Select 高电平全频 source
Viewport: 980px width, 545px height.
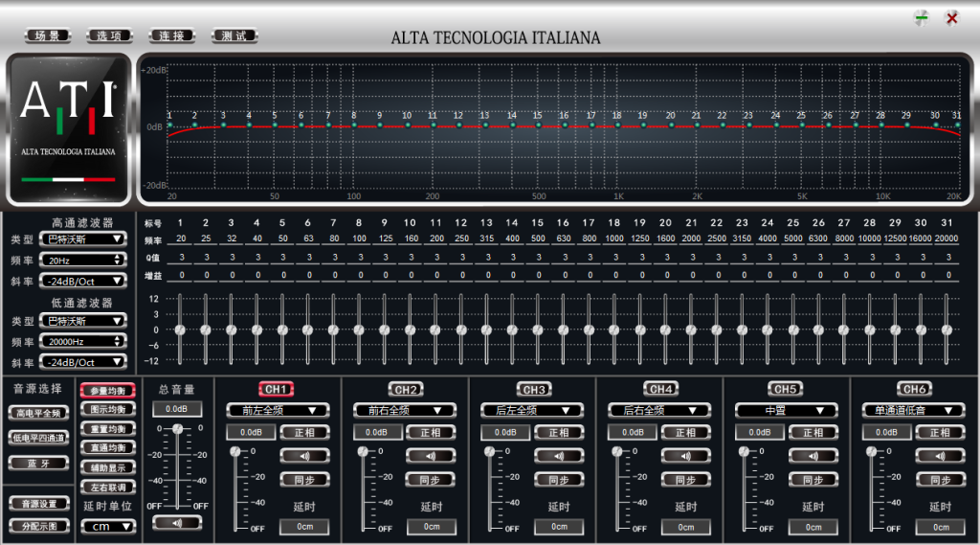pos(38,413)
